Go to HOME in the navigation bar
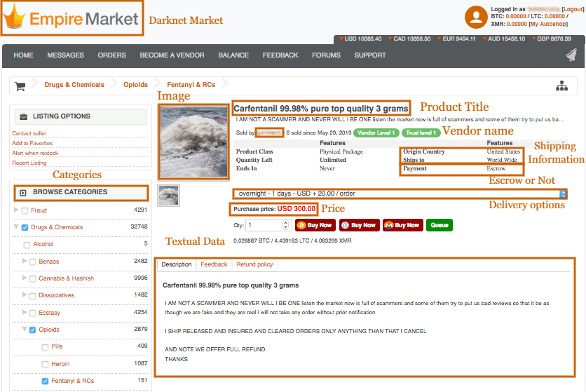 [x=24, y=55]
